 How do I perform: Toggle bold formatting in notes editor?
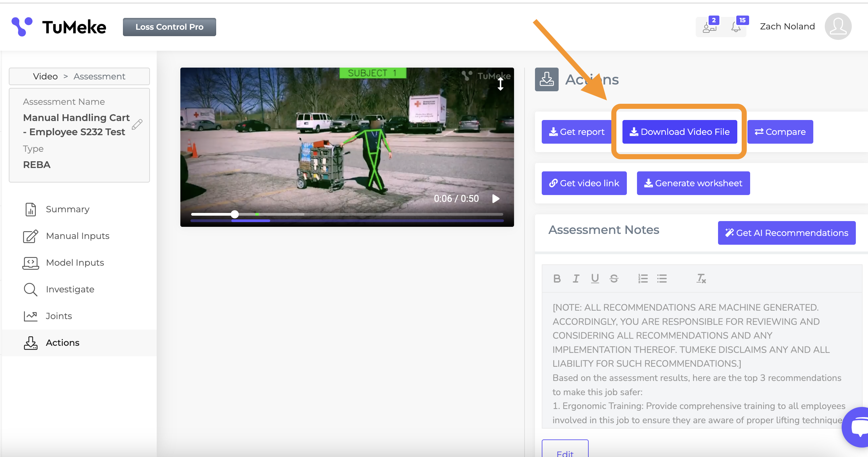(557, 279)
